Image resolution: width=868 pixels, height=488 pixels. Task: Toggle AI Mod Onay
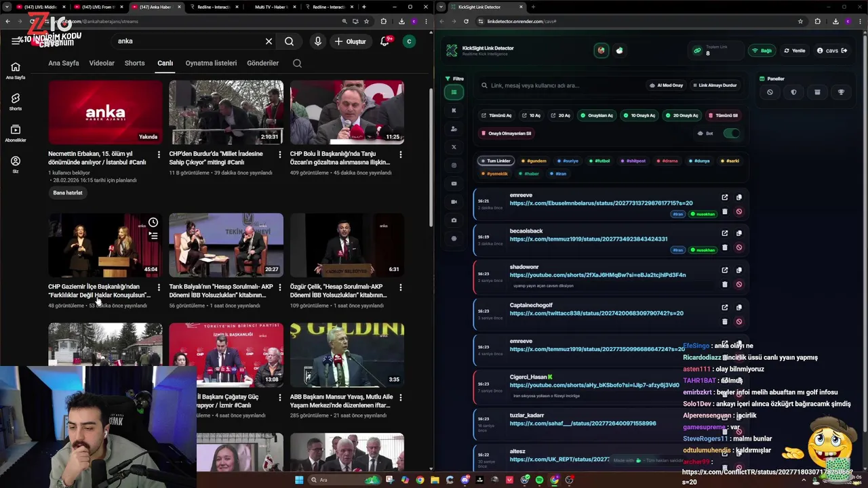(666, 85)
